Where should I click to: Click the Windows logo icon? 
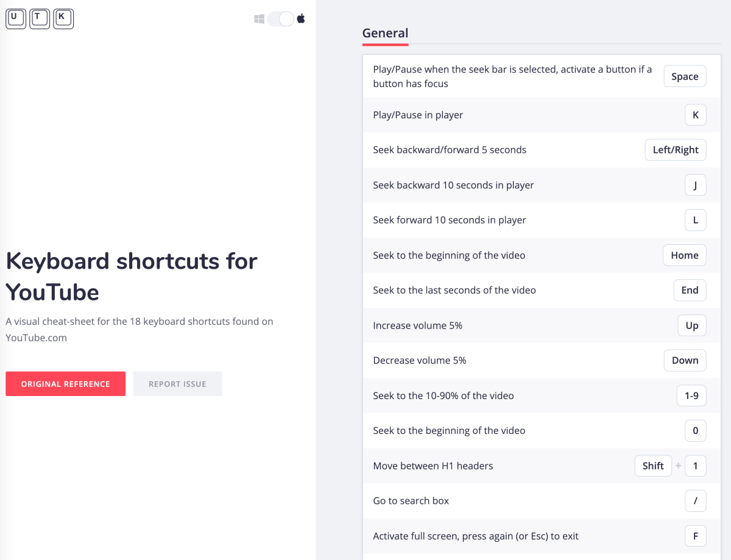260,19
